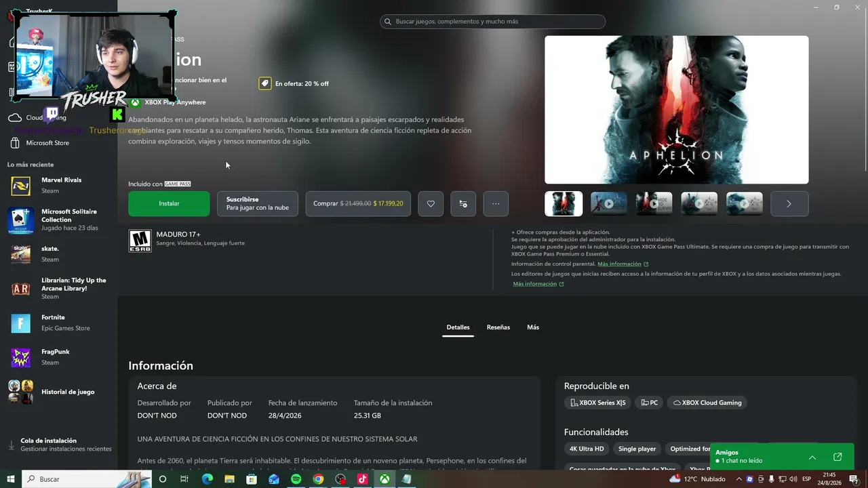Open TikTok app from the taskbar
The image size is (868, 488).
point(362,479)
